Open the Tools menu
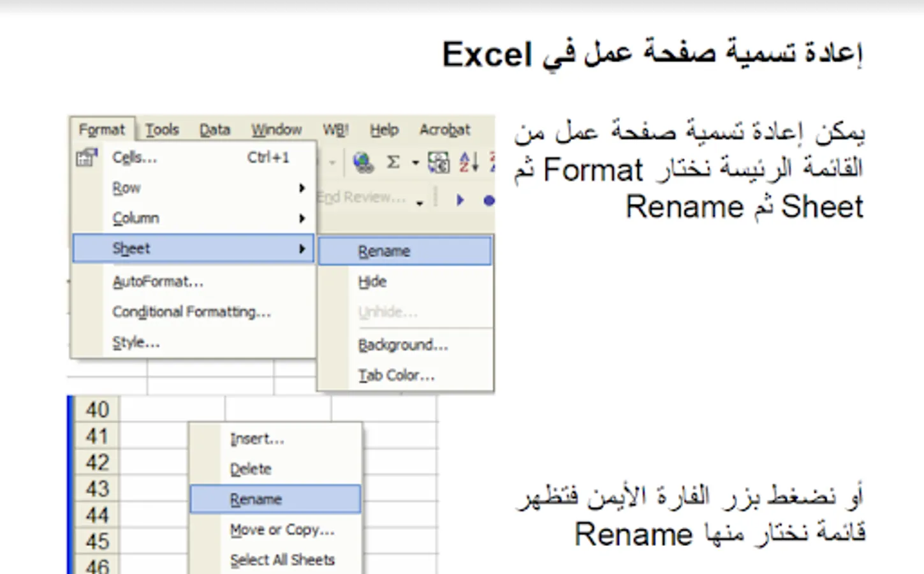 coord(162,129)
